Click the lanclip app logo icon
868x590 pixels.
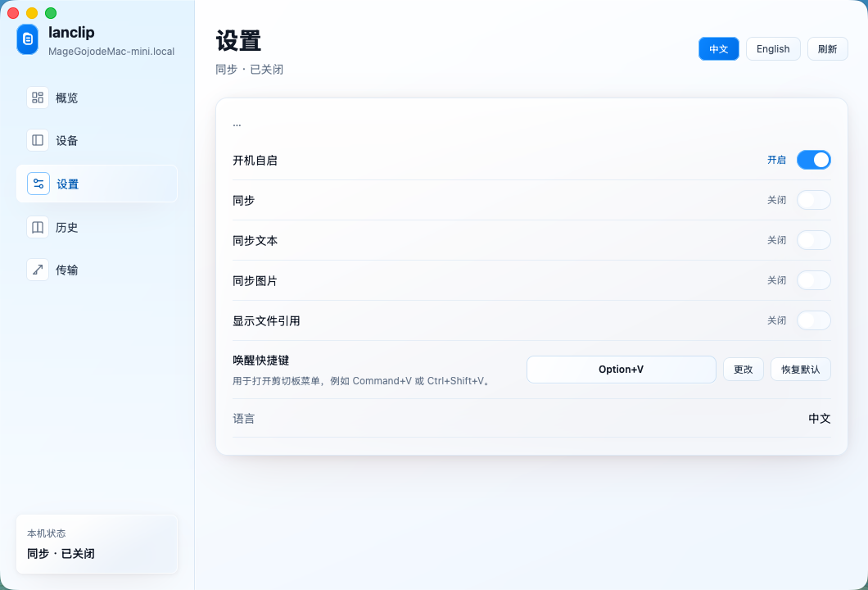[28, 39]
